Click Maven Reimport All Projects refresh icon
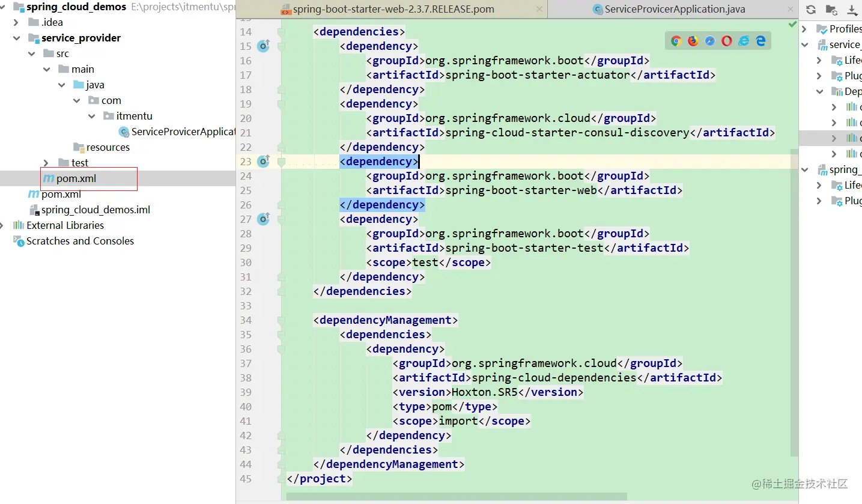This screenshot has height=504, width=862. pyautogui.click(x=811, y=10)
